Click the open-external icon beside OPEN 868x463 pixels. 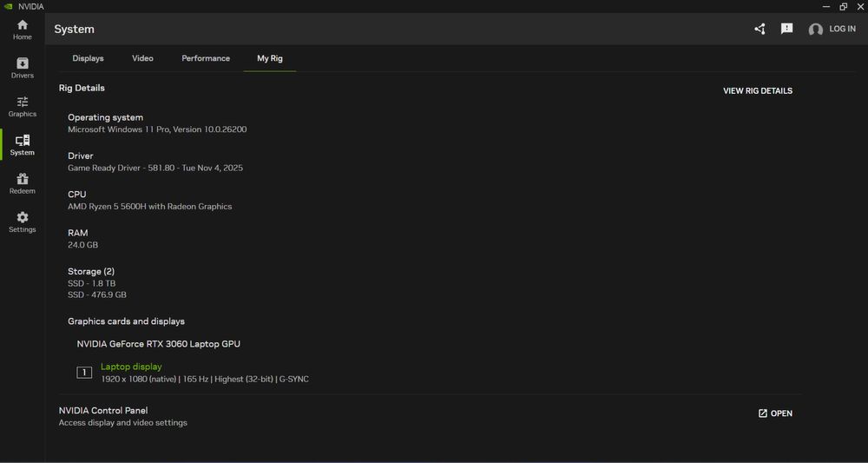tap(763, 413)
